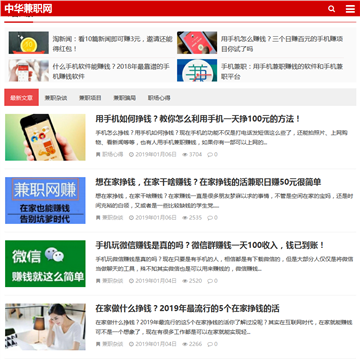Open the 淘新闻 看10篇新闻 article link

(x=112, y=44)
